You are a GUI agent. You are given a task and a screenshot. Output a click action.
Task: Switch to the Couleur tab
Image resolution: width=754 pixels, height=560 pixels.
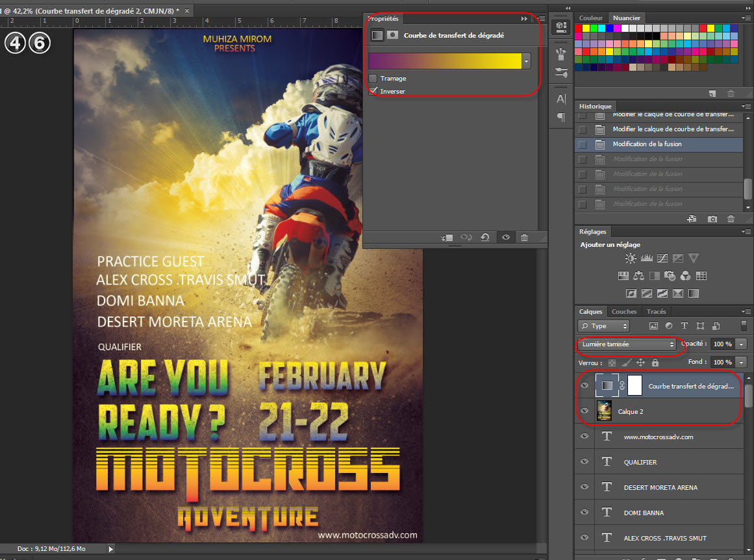tap(590, 18)
